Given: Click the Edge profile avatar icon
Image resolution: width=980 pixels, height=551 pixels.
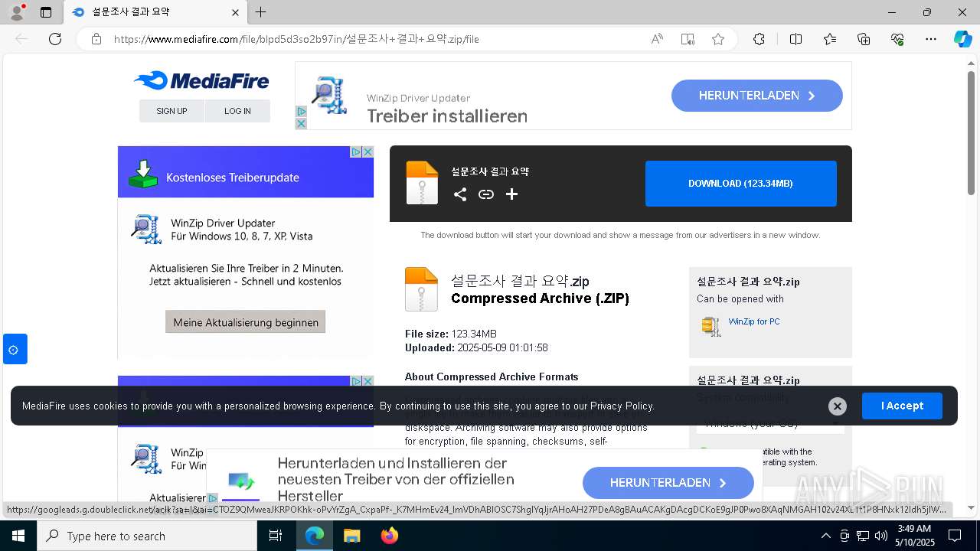Looking at the screenshot, I should 16,12.
